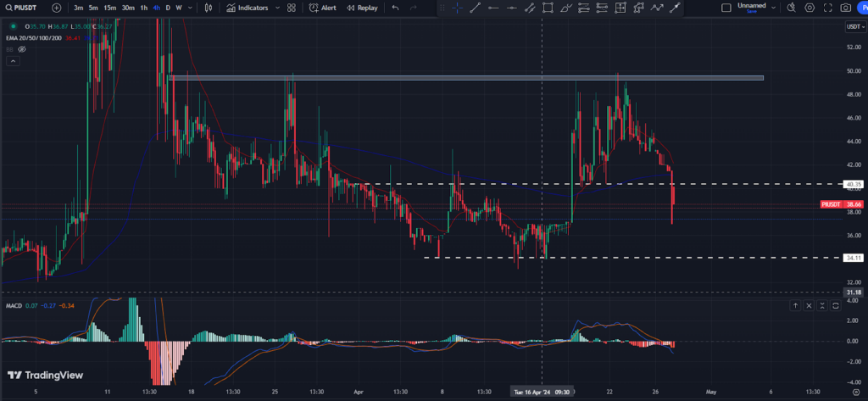Collapse the MACD pane
This screenshot has width=868, height=401.
[x=822, y=305]
